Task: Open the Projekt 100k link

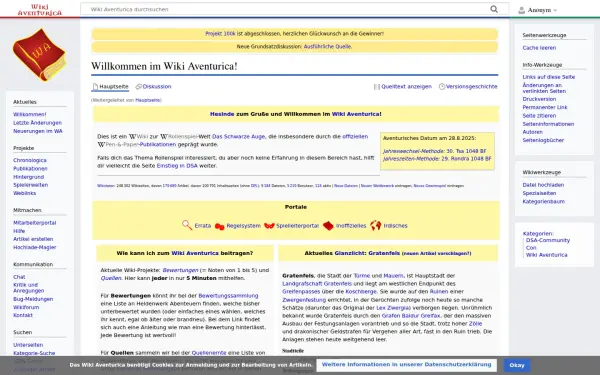Action: click(x=220, y=34)
